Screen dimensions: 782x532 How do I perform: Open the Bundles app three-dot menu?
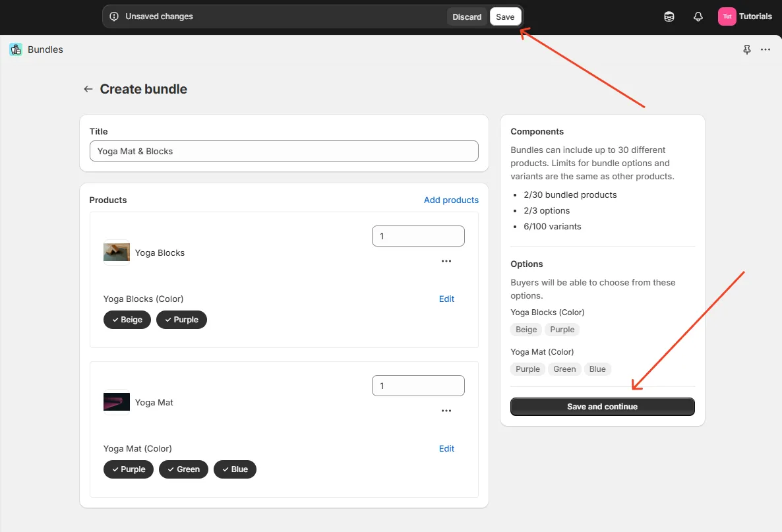click(x=765, y=49)
